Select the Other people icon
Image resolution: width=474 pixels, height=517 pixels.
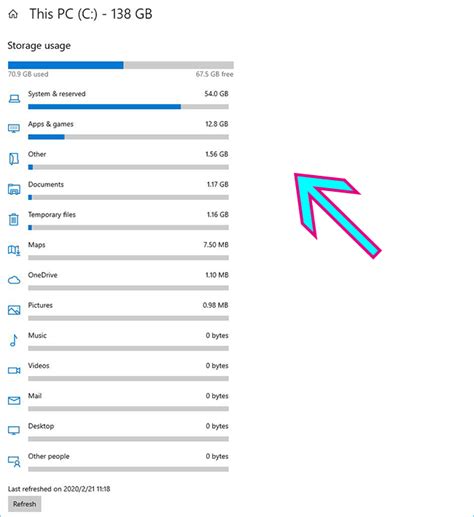tap(14, 462)
